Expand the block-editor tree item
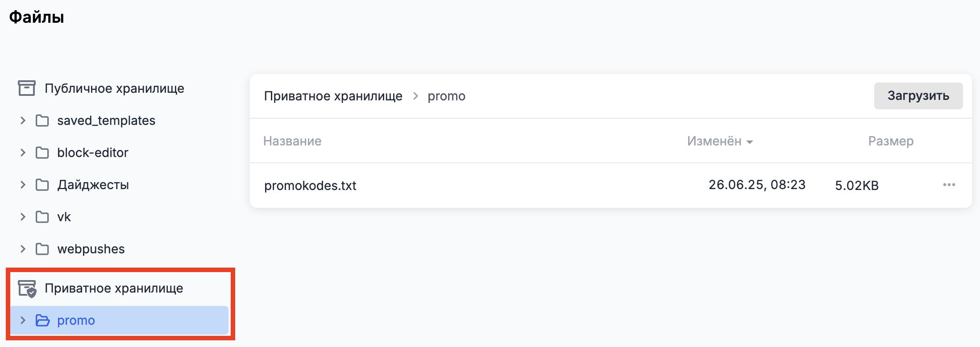 (23, 153)
